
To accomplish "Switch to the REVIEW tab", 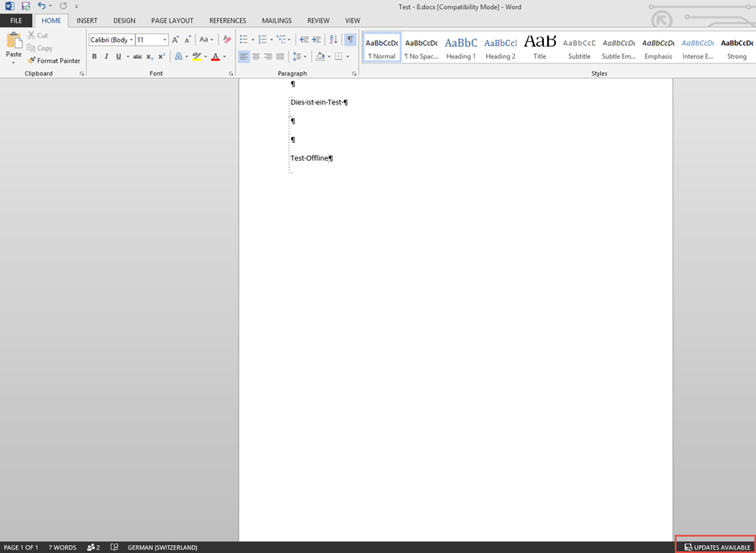I will coord(318,20).
